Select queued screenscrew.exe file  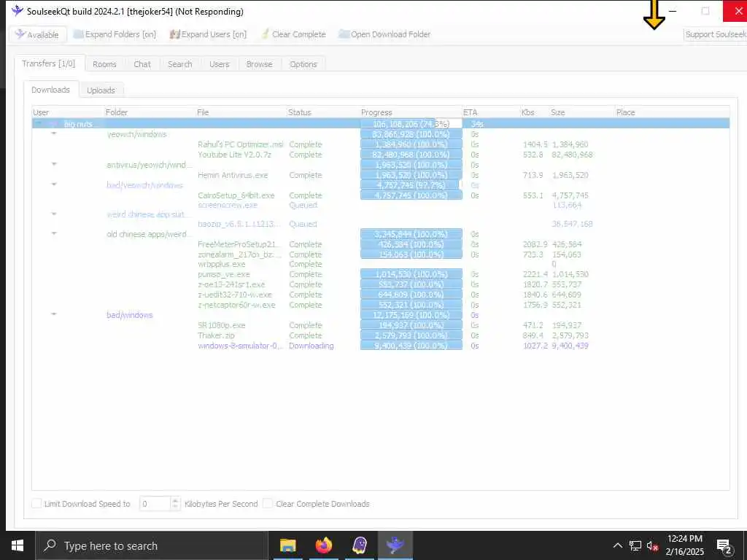click(228, 205)
